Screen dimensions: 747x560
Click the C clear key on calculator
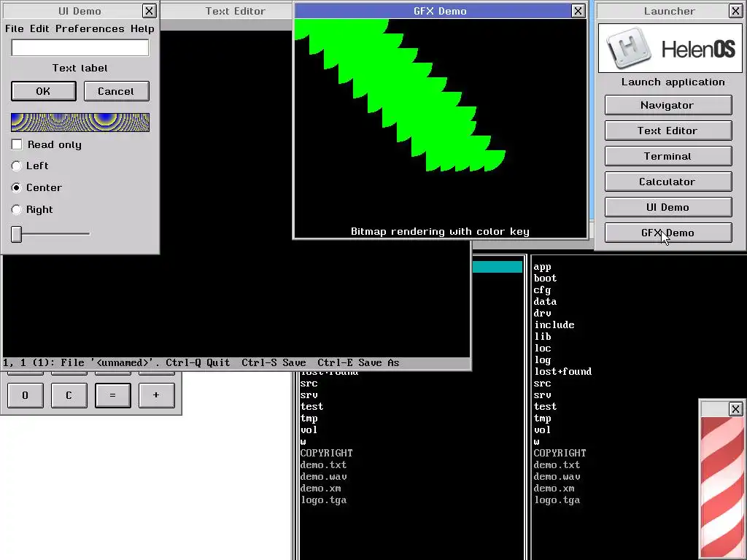(x=69, y=395)
